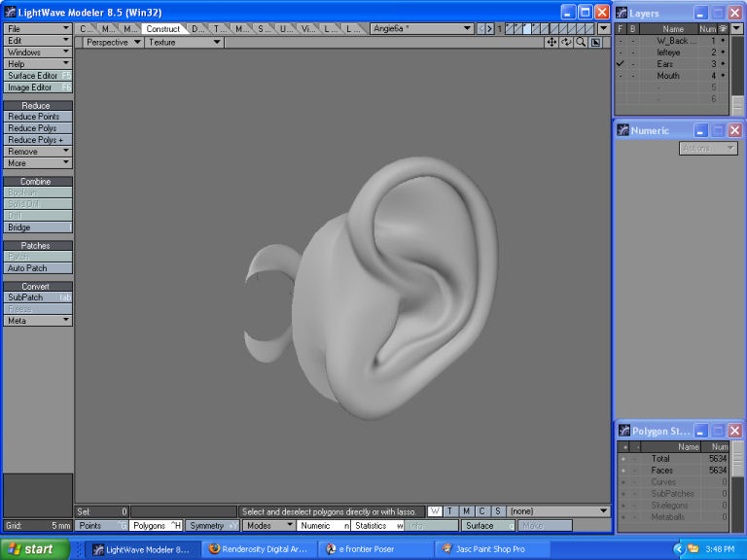747x560 pixels.
Task: Toggle Symmetry mode
Action: click(211, 526)
